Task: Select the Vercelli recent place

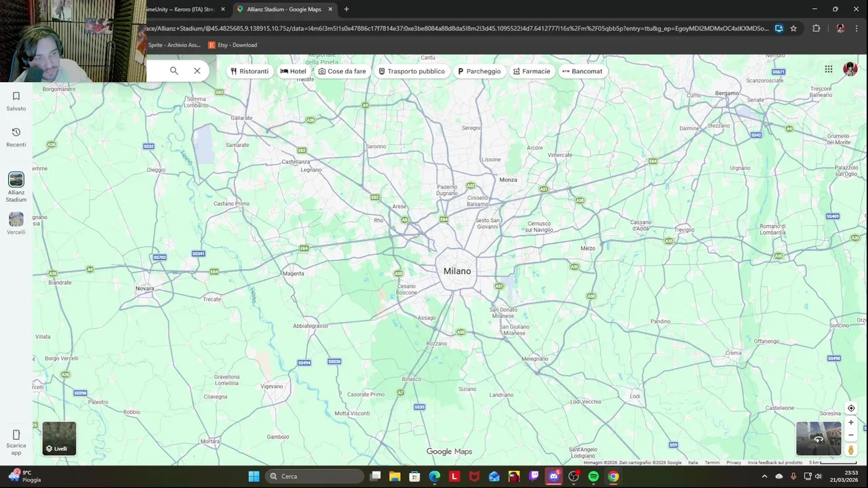Action: [16, 224]
